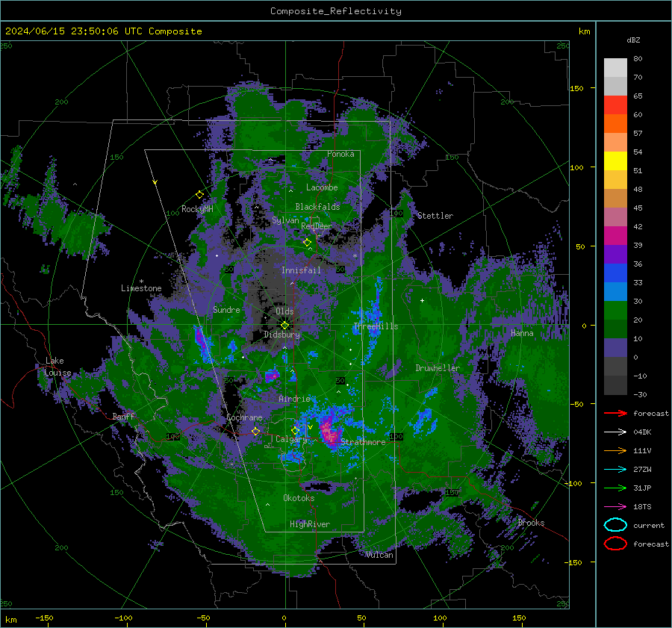Select the yellow diamond marker below RedDeer
Image resolution: width=672 pixels, height=628 pixels.
point(307,243)
